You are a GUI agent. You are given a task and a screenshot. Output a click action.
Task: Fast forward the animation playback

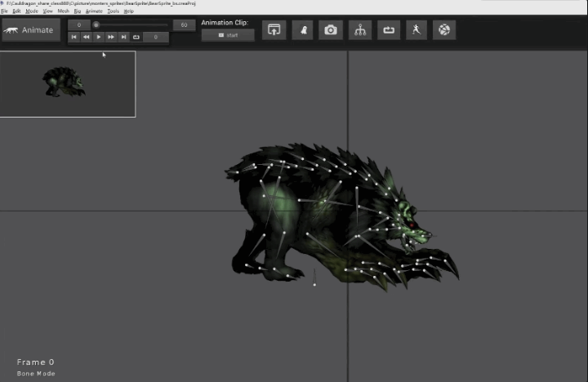coord(111,37)
